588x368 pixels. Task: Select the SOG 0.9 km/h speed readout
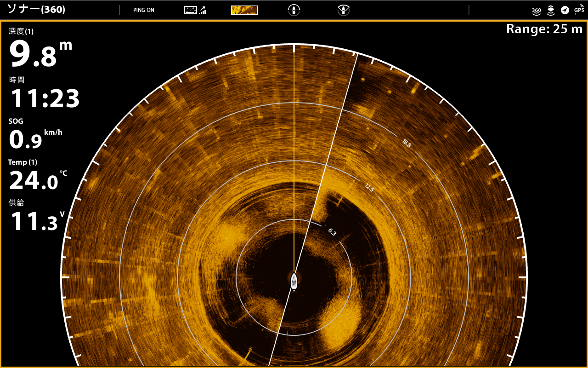tap(35, 135)
